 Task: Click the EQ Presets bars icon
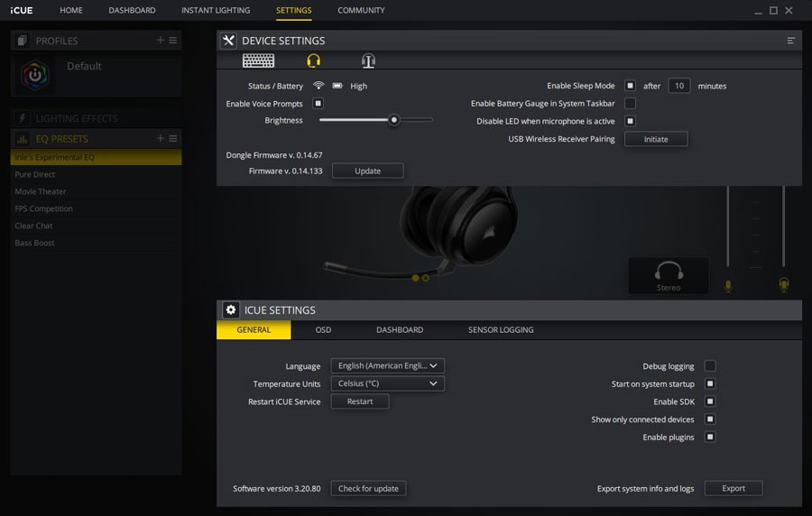coord(22,139)
